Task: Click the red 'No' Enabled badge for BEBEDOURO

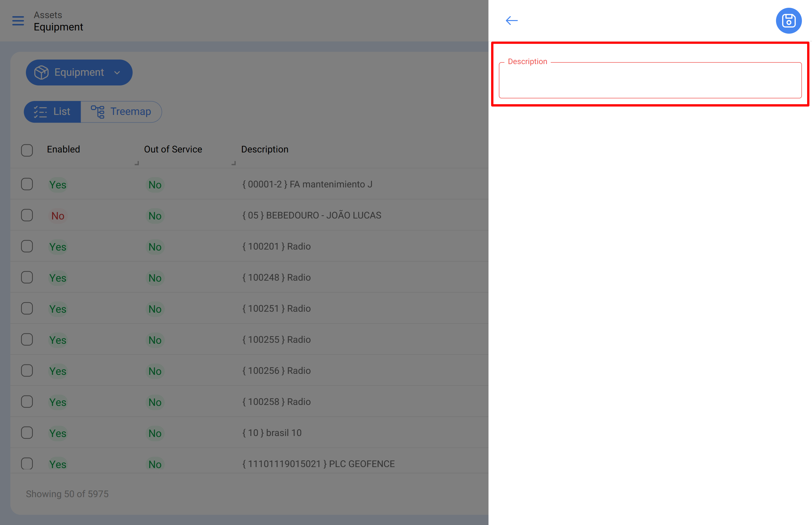Action: tap(58, 216)
